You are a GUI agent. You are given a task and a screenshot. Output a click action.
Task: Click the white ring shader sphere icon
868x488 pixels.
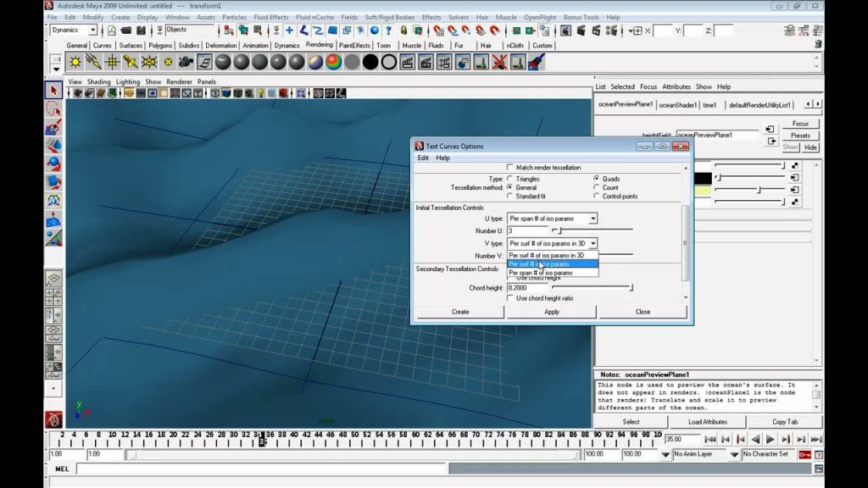pyautogui.click(x=388, y=62)
